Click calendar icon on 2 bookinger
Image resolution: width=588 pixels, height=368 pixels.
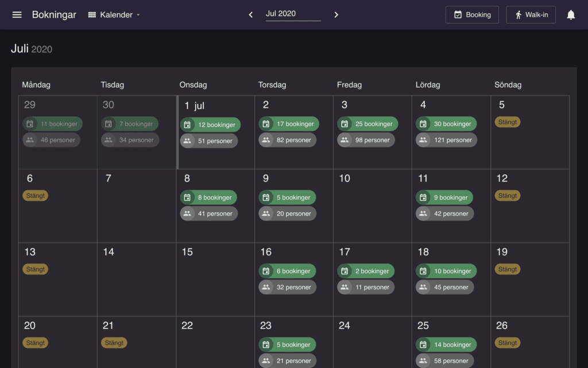345,271
